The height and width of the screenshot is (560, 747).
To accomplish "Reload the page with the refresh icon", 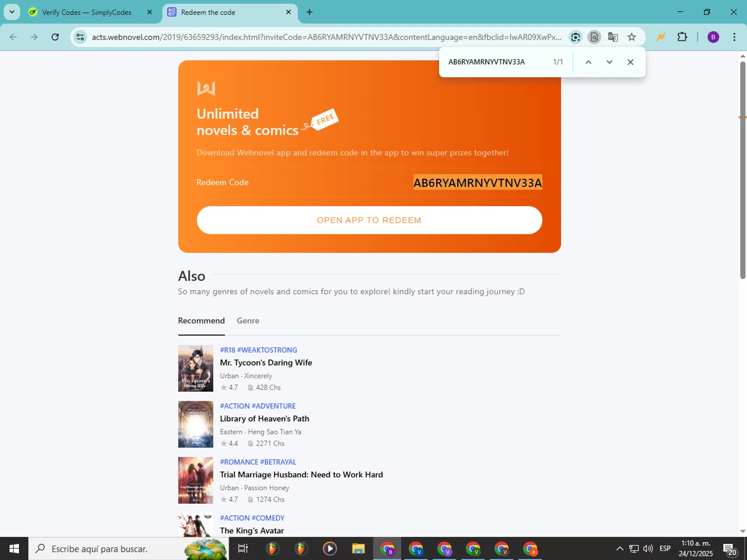I will tap(55, 37).
